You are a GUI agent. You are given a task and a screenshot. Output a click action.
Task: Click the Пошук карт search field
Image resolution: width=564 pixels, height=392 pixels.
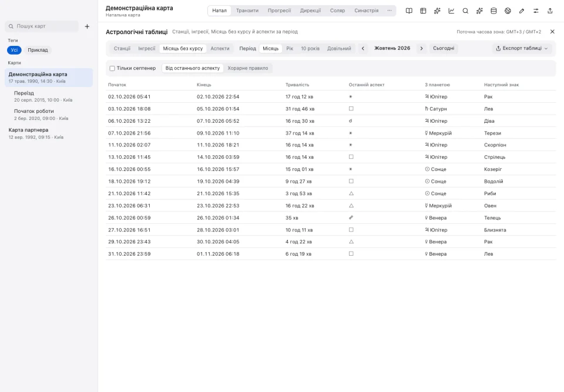(x=42, y=26)
